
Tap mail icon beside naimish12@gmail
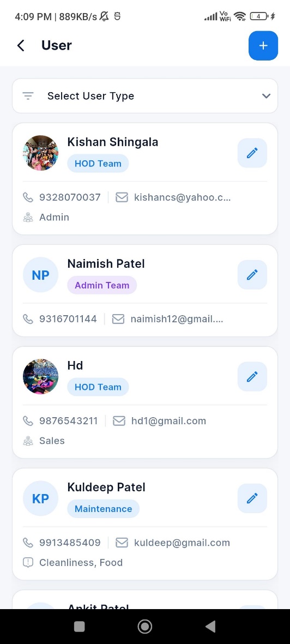pyautogui.click(x=118, y=319)
